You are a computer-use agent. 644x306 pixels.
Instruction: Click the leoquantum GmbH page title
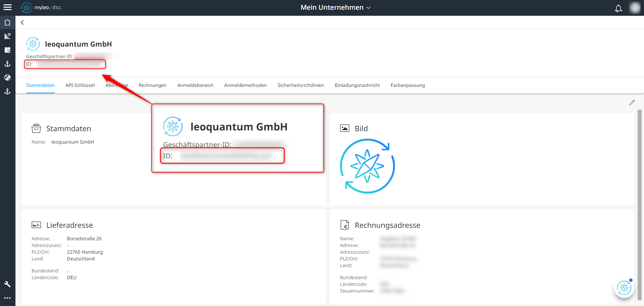point(78,44)
